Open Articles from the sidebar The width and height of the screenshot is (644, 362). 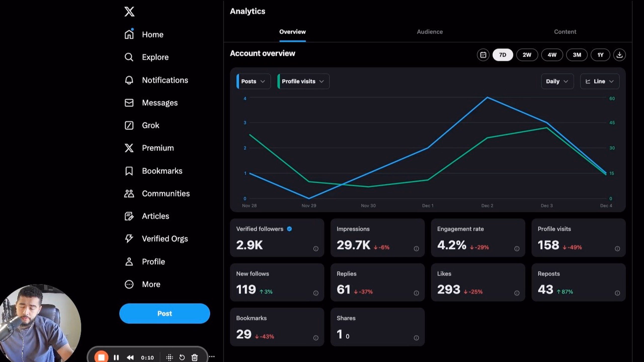pyautogui.click(x=147, y=216)
